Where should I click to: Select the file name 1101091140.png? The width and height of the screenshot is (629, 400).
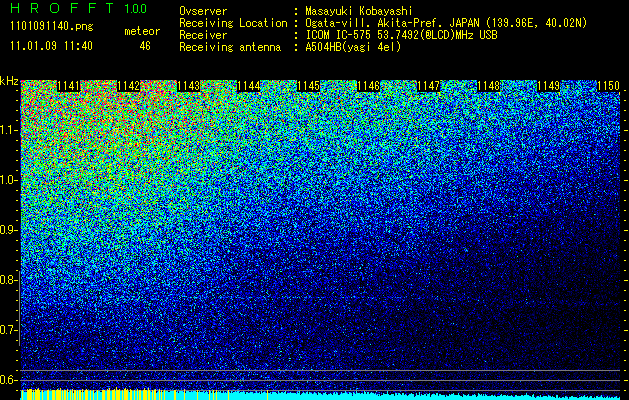pos(52,27)
